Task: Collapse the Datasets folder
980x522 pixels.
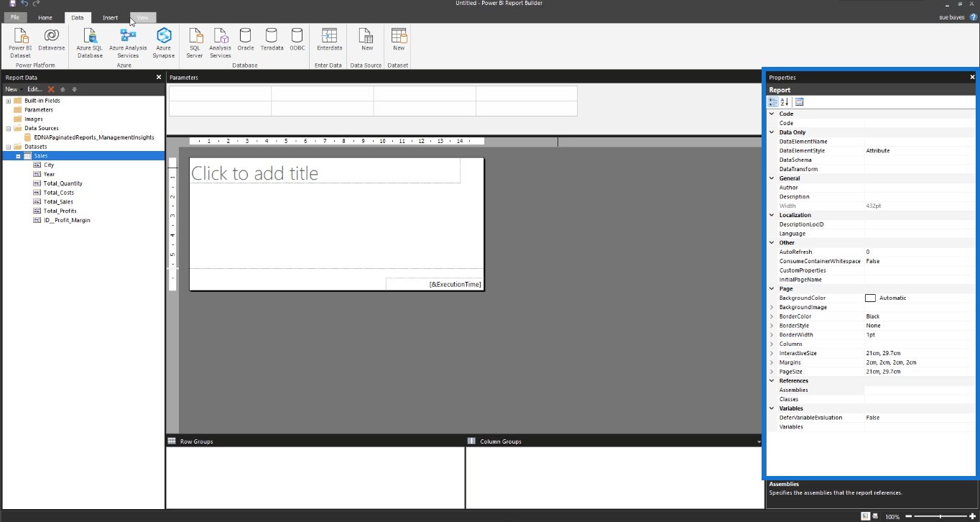Action: [9, 147]
